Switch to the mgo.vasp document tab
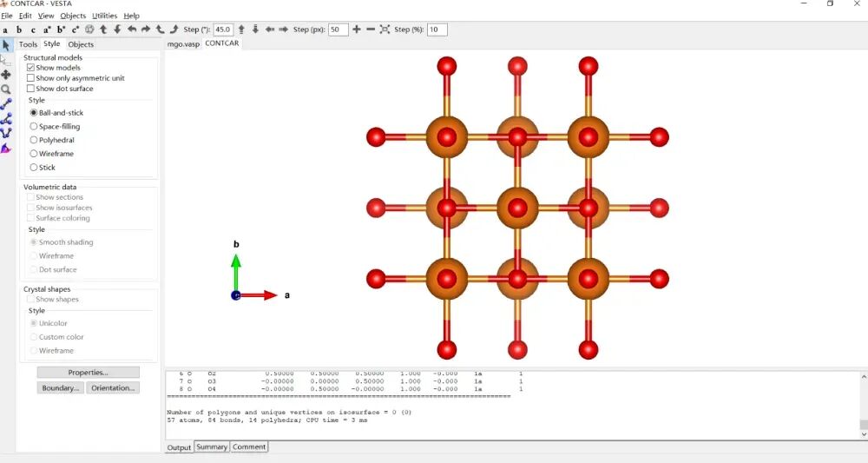 (183, 43)
